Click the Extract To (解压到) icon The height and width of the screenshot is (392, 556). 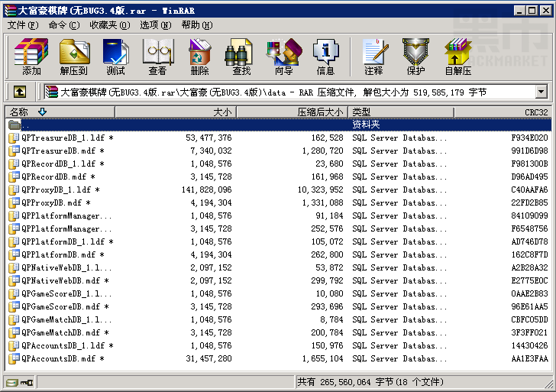[74, 57]
